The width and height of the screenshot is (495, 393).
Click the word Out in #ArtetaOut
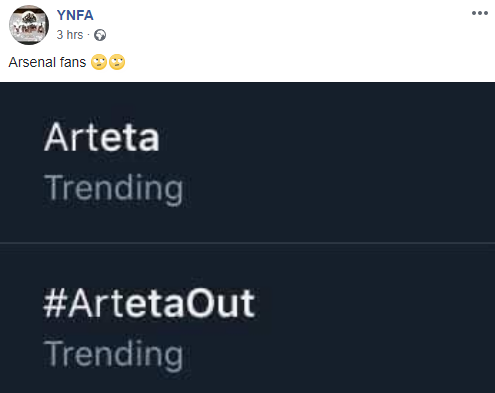(x=220, y=303)
